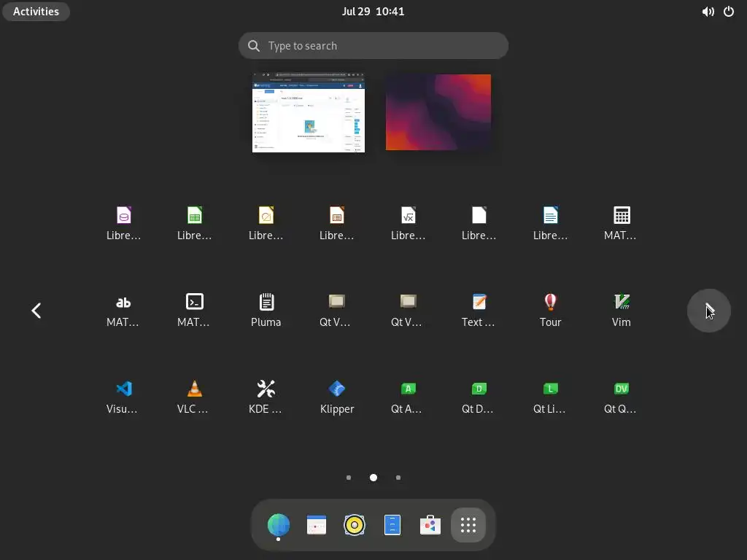Open the web browser globe icon in the dock

pyautogui.click(x=279, y=525)
